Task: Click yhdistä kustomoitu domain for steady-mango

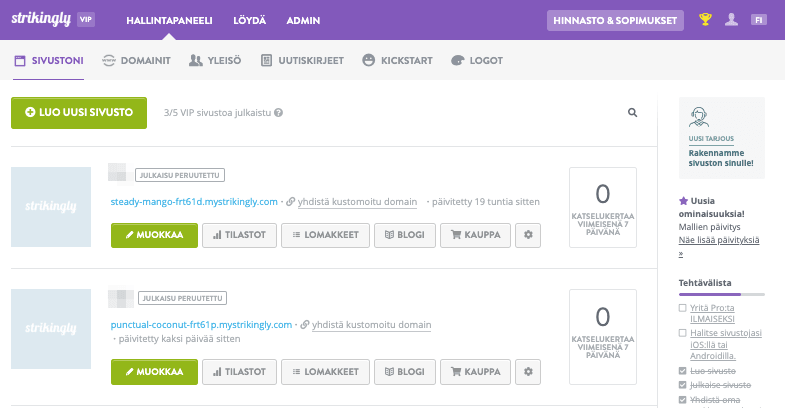Action: pyautogui.click(x=357, y=202)
